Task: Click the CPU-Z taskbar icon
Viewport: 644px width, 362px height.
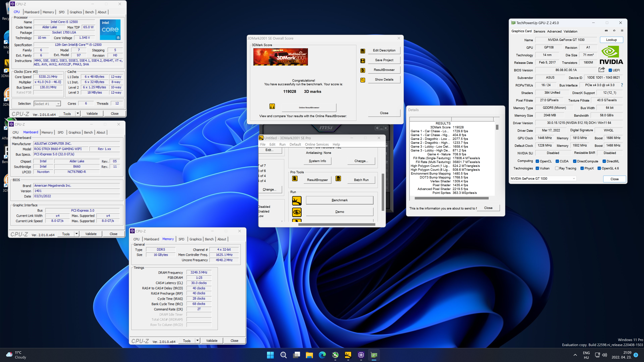Action: 361,355
